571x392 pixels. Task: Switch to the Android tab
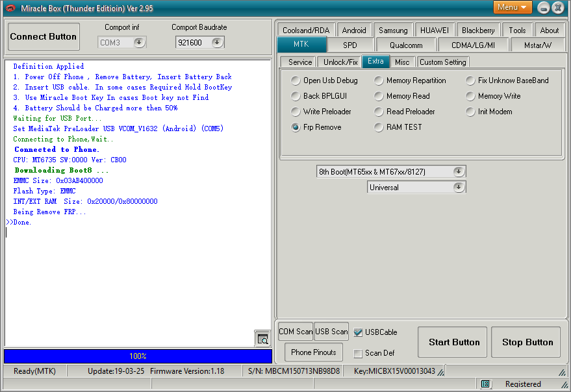(x=354, y=31)
